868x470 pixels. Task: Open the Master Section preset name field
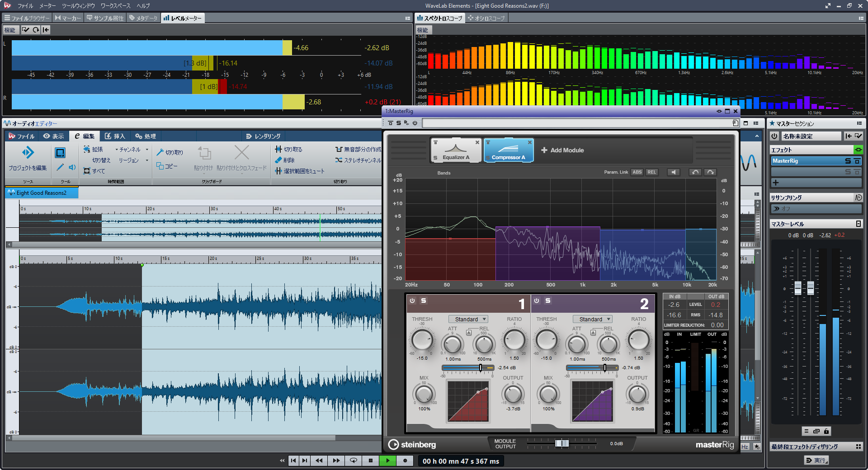[x=811, y=136]
